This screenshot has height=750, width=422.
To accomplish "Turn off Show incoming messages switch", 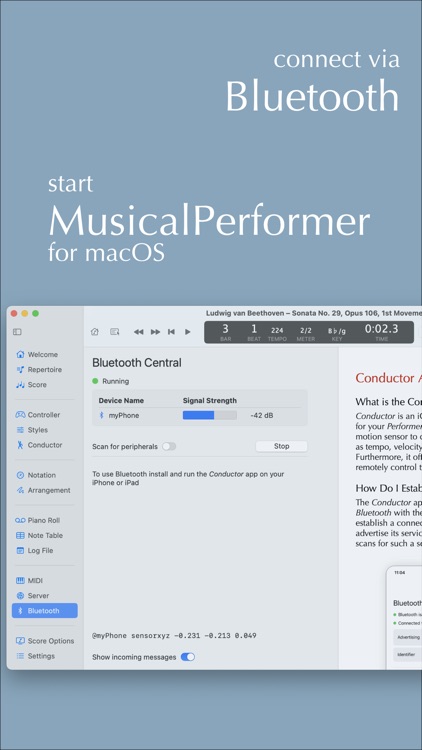I will [x=188, y=657].
